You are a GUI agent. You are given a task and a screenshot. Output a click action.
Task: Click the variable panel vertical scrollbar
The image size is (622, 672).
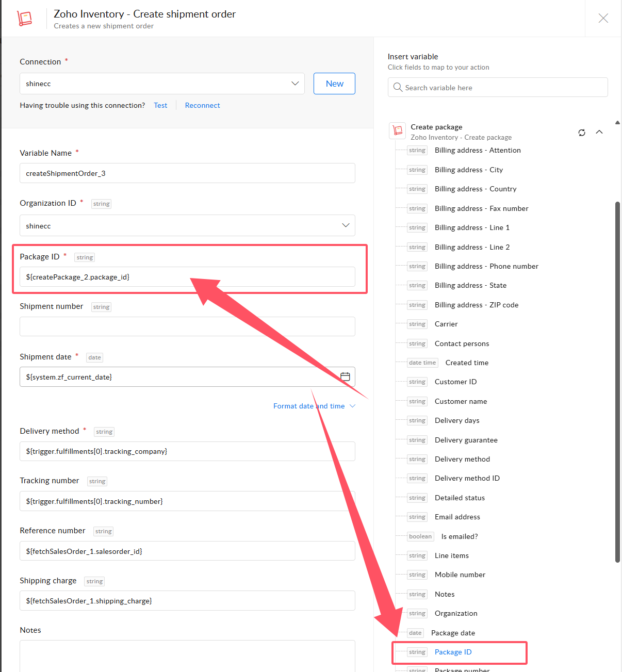[617, 382]
